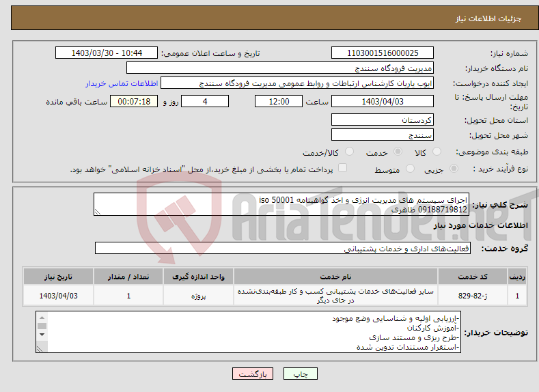Viewport: 539px width, 392px height.
Task: Click the scroll up arrow in buyer notes
Action: coord(42,318)
